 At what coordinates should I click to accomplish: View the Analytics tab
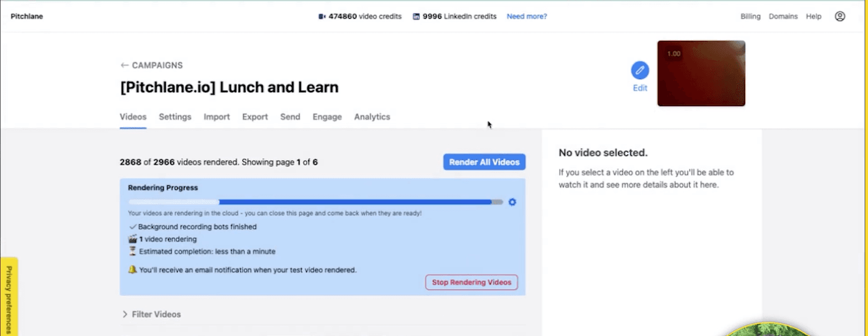point(372,117)
